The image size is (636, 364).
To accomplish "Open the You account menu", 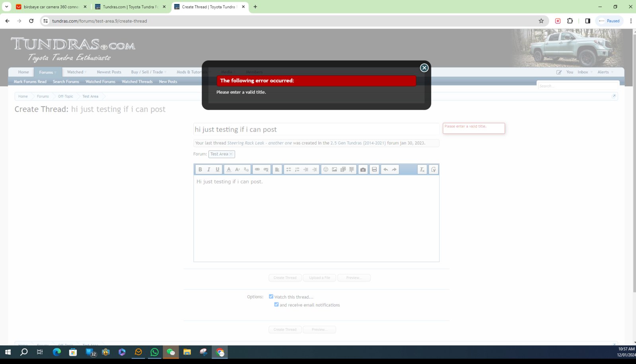I will [570, 72].
